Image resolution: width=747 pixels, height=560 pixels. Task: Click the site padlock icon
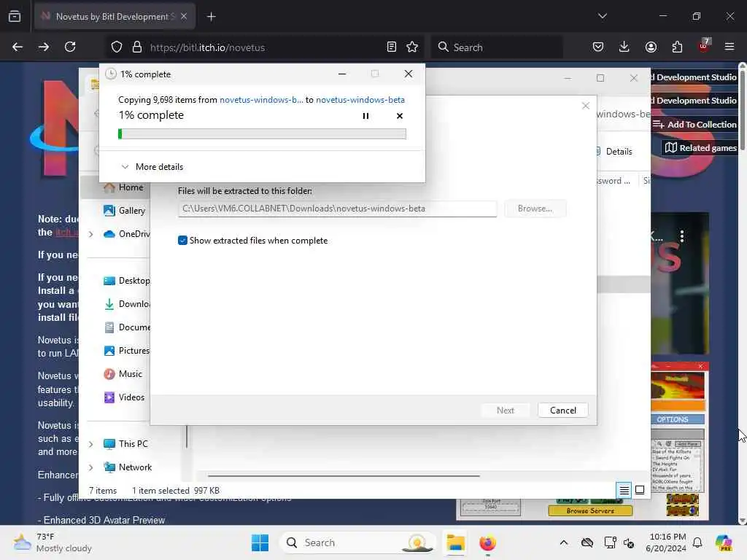137,47
